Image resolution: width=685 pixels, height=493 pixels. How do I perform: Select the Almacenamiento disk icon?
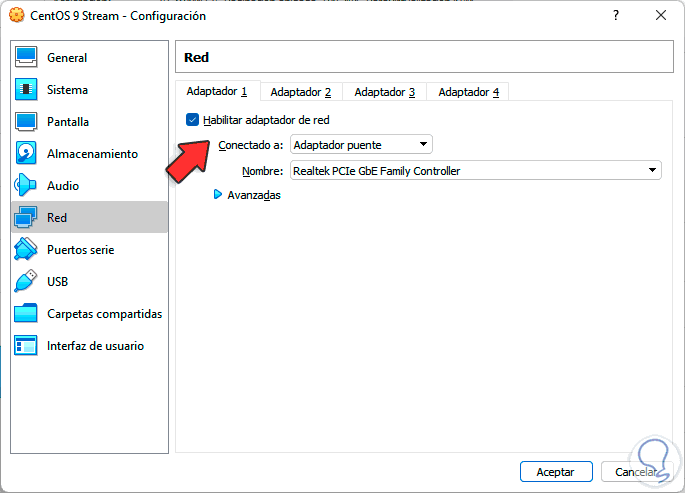coord(27,154)
